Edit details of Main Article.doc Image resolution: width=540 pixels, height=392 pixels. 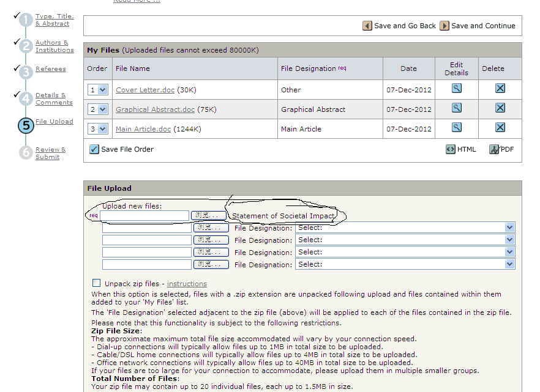pyautogui.click(x=456, y=128)
